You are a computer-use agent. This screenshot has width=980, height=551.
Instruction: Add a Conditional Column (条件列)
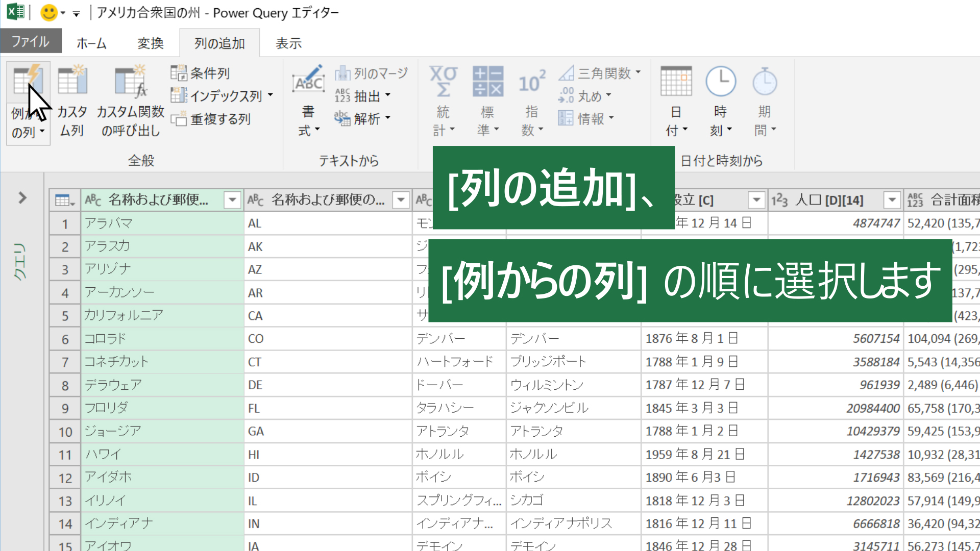point(200,73)
